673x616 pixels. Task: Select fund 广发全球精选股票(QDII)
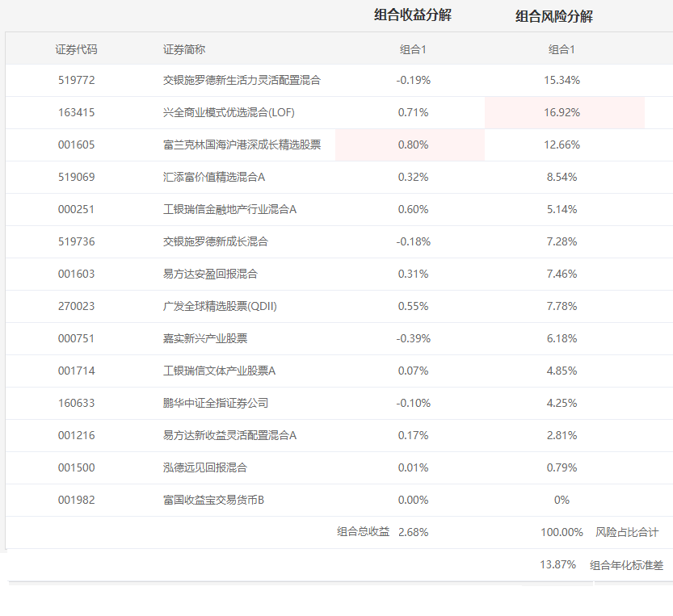221,306
